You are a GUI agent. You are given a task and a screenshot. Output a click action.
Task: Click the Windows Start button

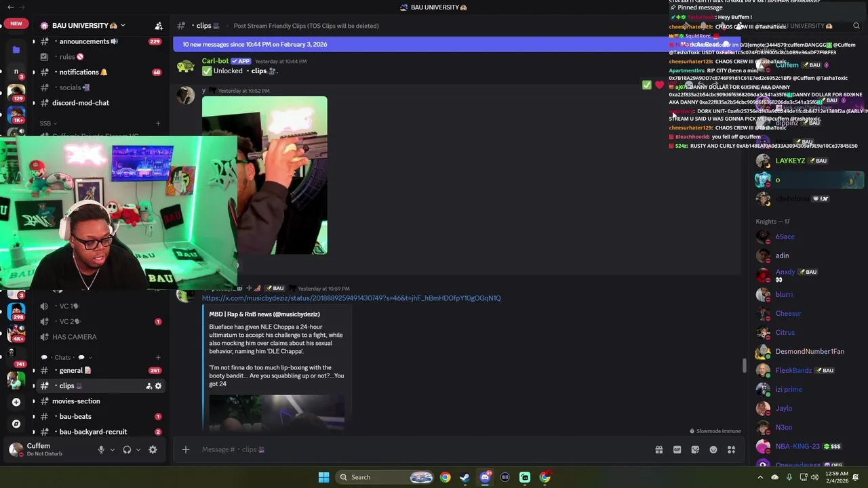click(323, 477)
